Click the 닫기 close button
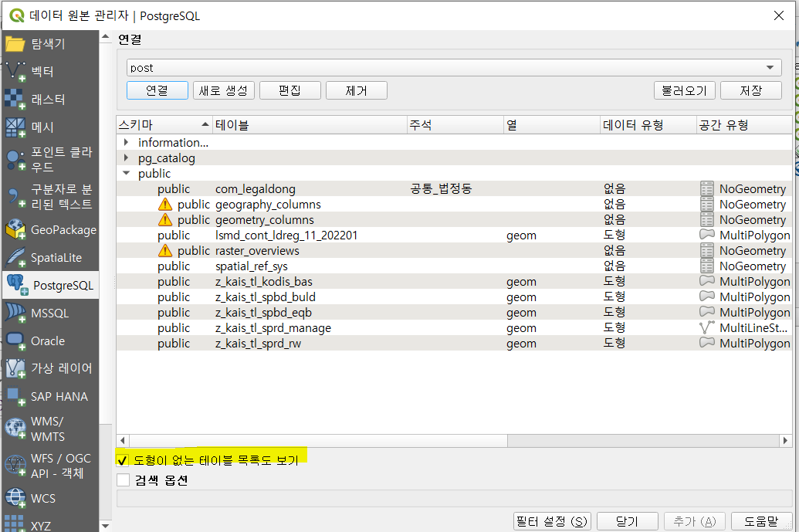The image size is (799, 532). point(628,521)
